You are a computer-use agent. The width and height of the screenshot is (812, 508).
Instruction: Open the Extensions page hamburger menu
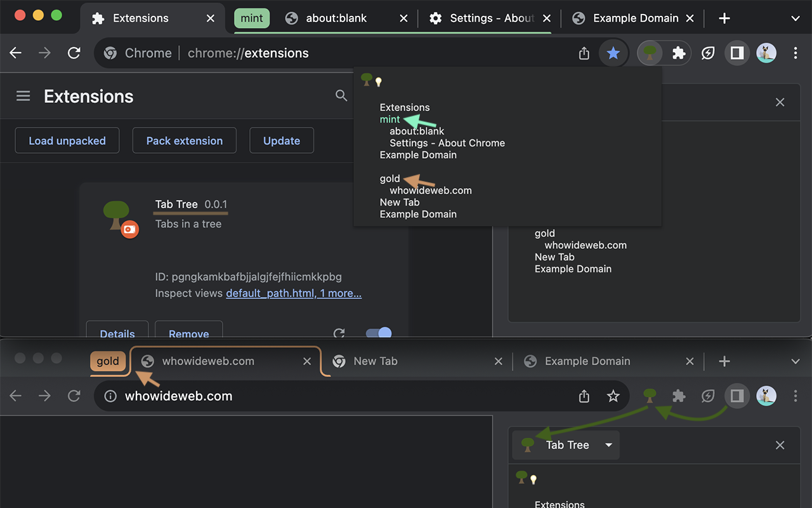point(23,96)
